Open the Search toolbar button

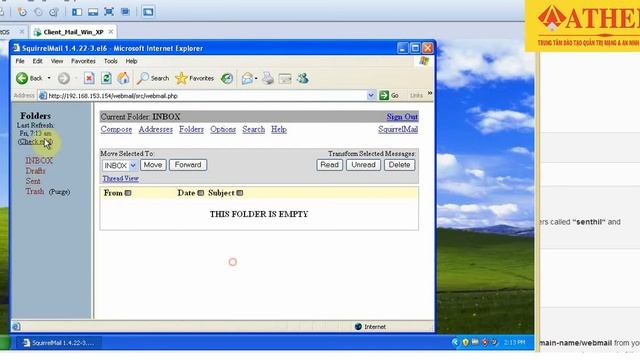tap(153, 78)
